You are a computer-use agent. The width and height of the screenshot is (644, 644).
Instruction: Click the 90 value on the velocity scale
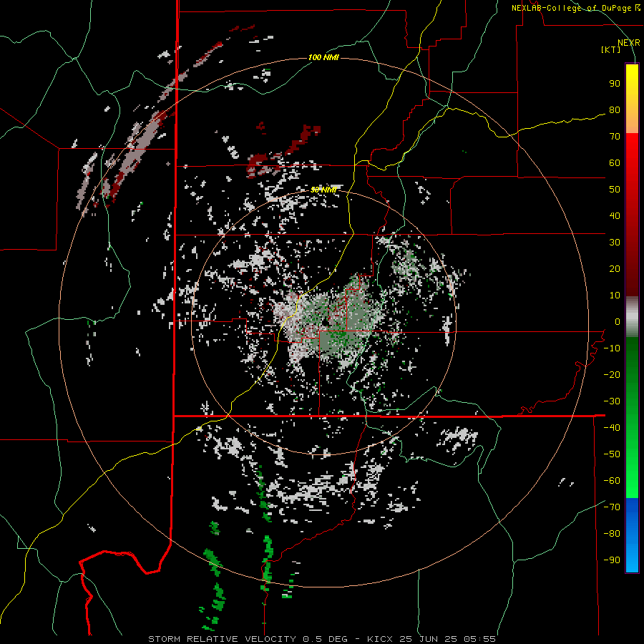[x=615, y=84]
